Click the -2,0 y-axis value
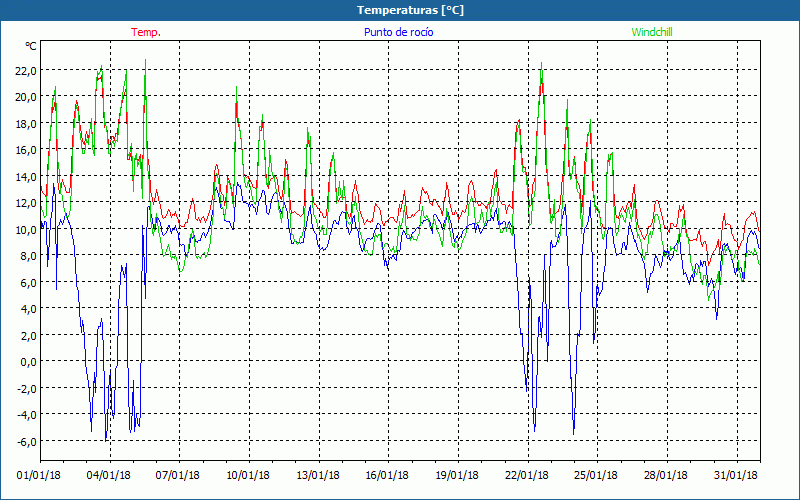 click(27, 389)
